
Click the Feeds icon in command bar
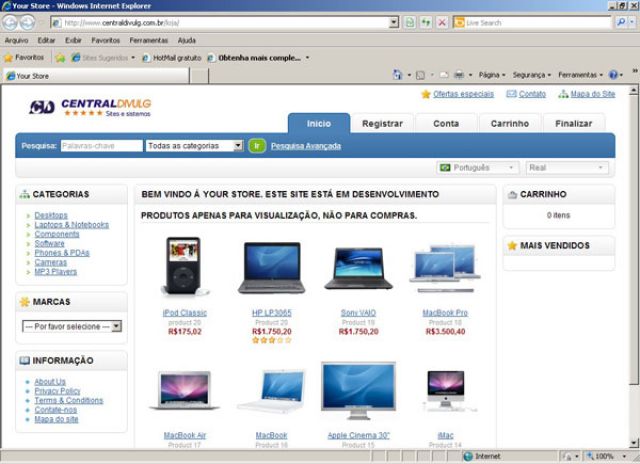(420, 75)
